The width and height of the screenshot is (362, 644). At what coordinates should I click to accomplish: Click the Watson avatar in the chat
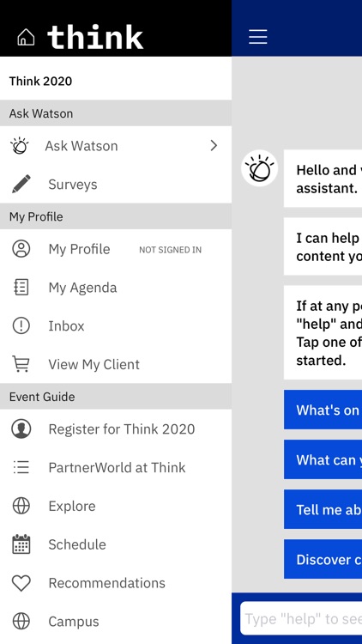click(x=259, y=168)
